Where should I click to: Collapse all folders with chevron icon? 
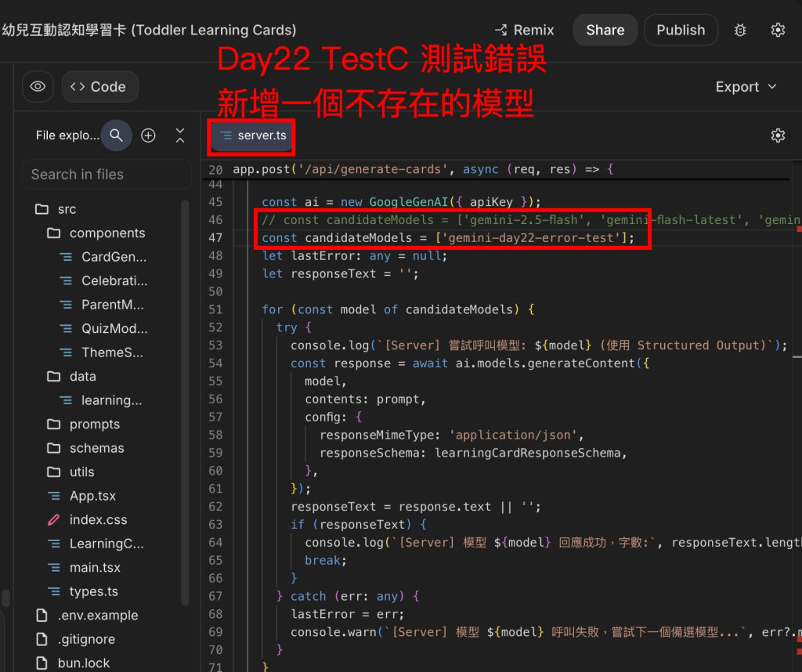click(180, 135)
